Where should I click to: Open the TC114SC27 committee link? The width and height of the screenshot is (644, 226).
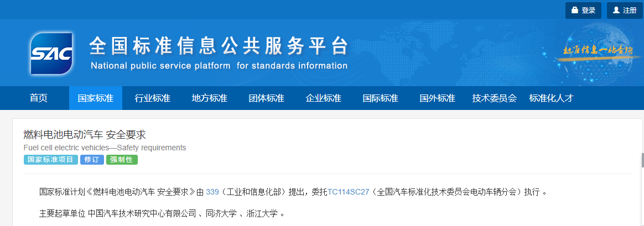pos(348,192)
